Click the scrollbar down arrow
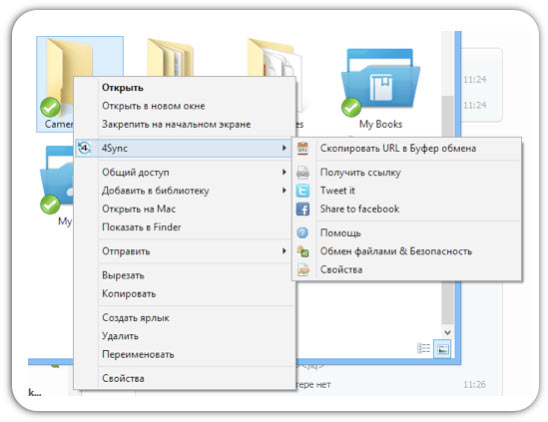The width and height of the screenshot is (548, 422). coord(448,332)
